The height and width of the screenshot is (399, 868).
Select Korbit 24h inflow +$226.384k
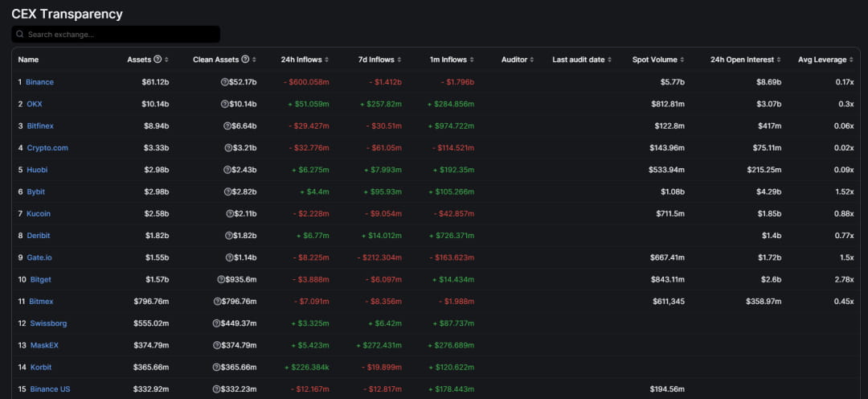(307, 367)
